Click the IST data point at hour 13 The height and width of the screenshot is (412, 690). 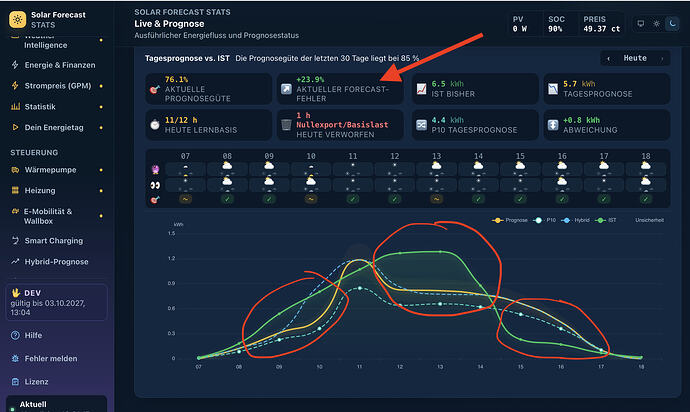(x=440, y=252)
